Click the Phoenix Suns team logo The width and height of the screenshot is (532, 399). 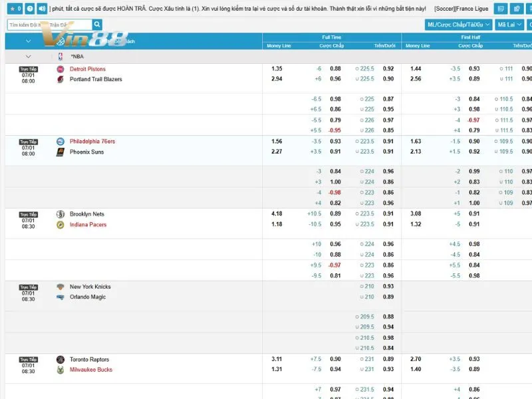tap(61, 152)
